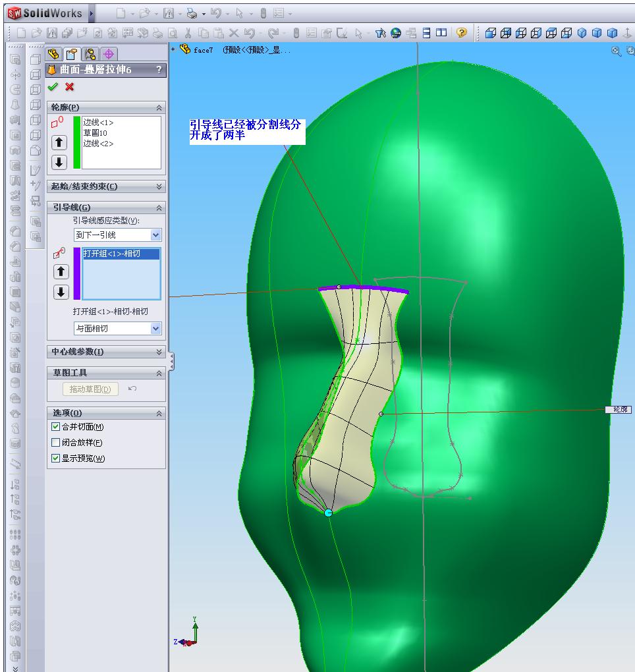Collapse the 选项(O) section
Viewport: 635px width, 672px height.
(159, 414)
